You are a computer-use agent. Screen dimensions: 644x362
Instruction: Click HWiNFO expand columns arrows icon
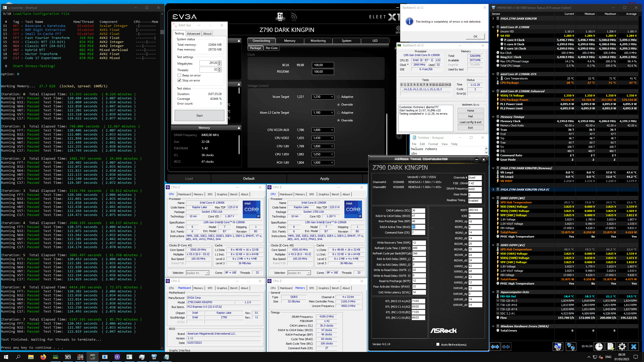click(x=495, y=347)
